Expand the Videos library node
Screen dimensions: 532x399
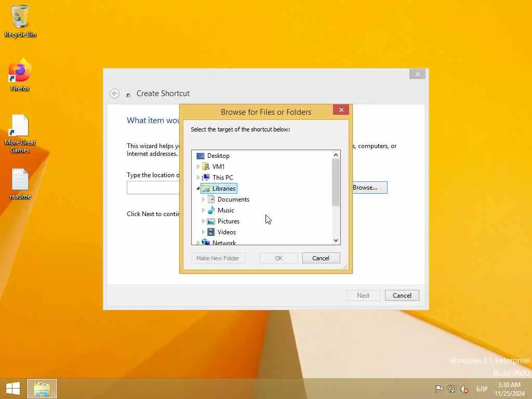[203, 232]
